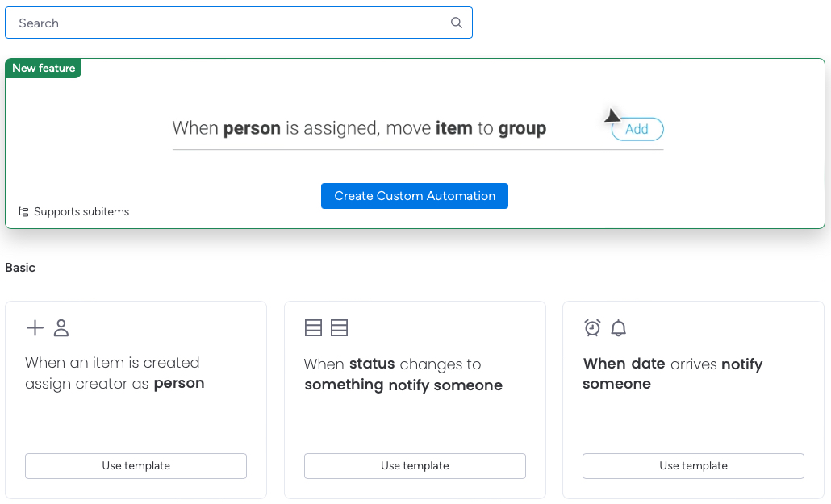Use template for status change notification
Screen dimensions: 831x504
pos(415,465)
